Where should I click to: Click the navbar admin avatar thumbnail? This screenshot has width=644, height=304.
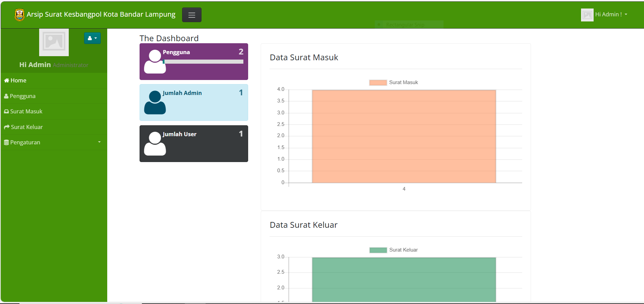pos(587,15)
